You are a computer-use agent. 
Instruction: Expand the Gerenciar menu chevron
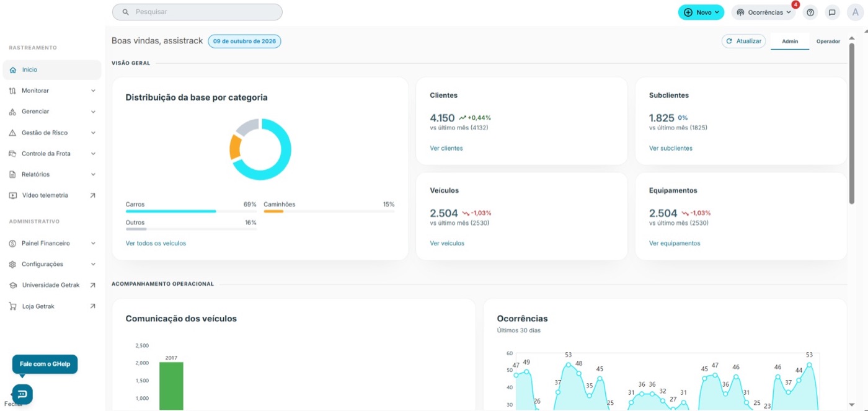click(x=93, y=112)
